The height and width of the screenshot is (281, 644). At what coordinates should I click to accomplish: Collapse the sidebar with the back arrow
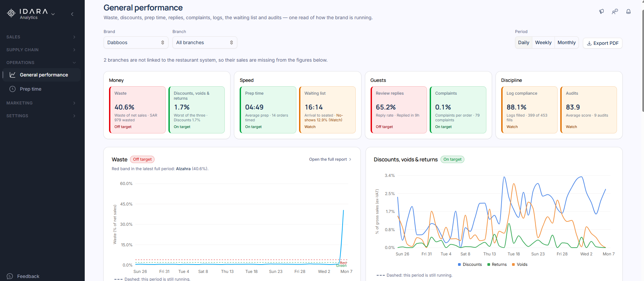click(72, 14)
